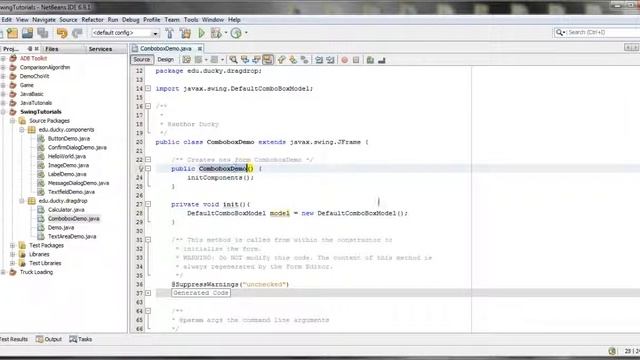Collapse the Javadoc fold at line 16
Screen dimensions: 640x360
148,106
